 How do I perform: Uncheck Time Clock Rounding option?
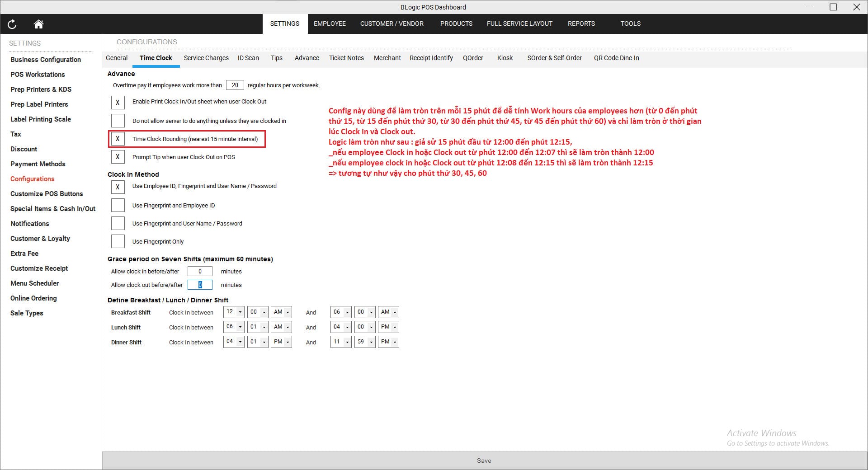(118, 138)
